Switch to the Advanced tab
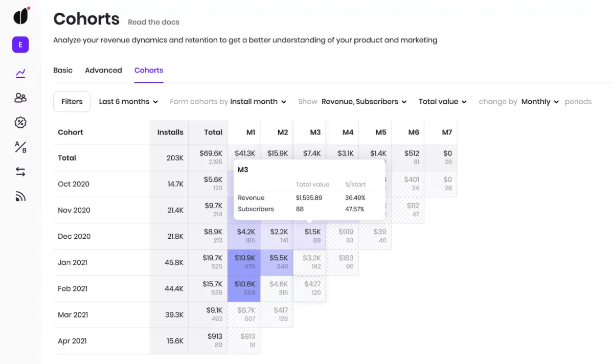 [x=103, y=71]
